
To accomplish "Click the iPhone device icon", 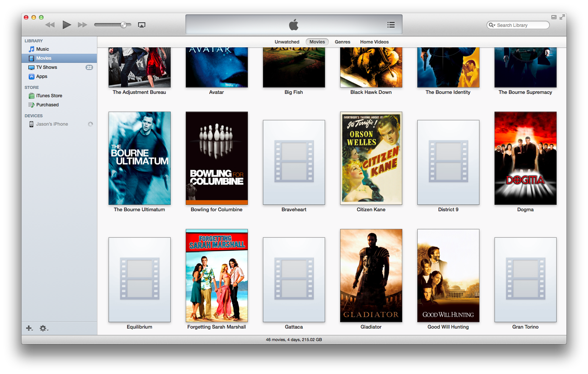I will pos(31,124).
